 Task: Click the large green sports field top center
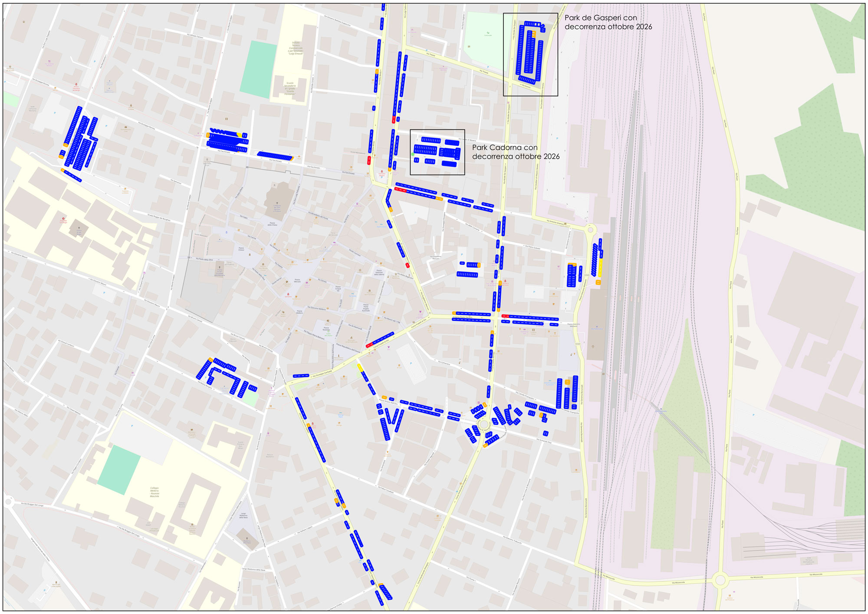(259, 69)
